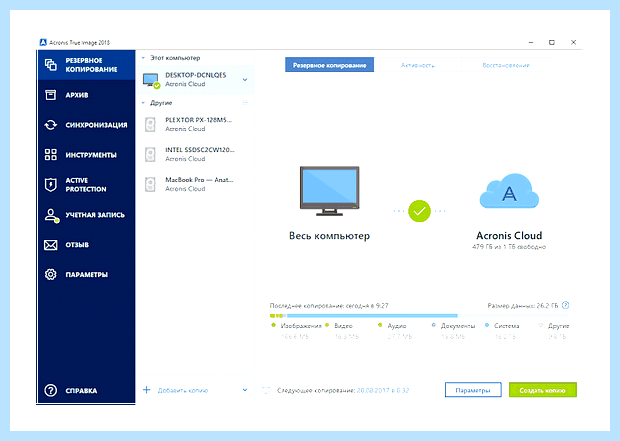Click the Acronis Cloud destination cloud icon
Viewport: 620px width, 441px height.
pos(509,191)
